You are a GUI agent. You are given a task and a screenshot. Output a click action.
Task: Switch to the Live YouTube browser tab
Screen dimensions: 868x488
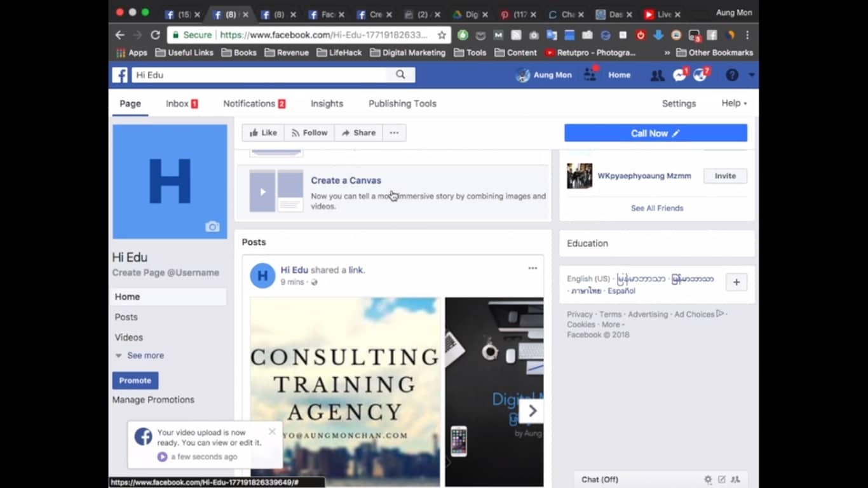(662, 14)
